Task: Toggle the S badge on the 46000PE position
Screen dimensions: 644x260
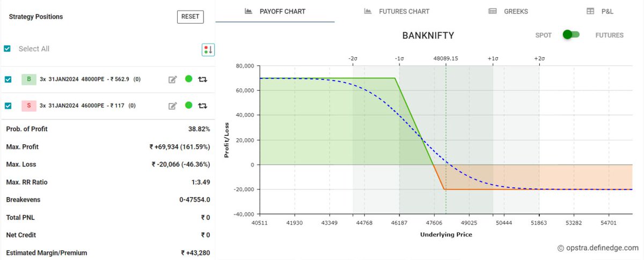Action: click(x=28, y=106)
